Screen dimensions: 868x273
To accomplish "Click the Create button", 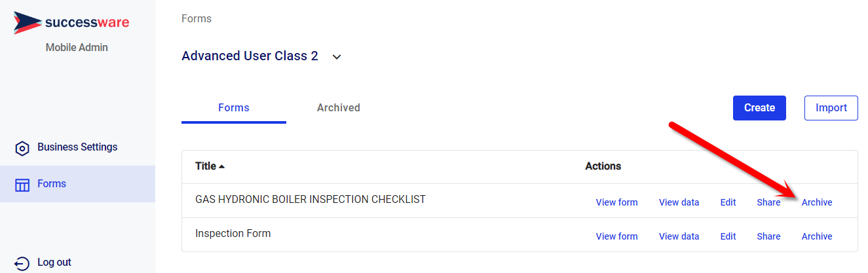I will coord(759,107).
